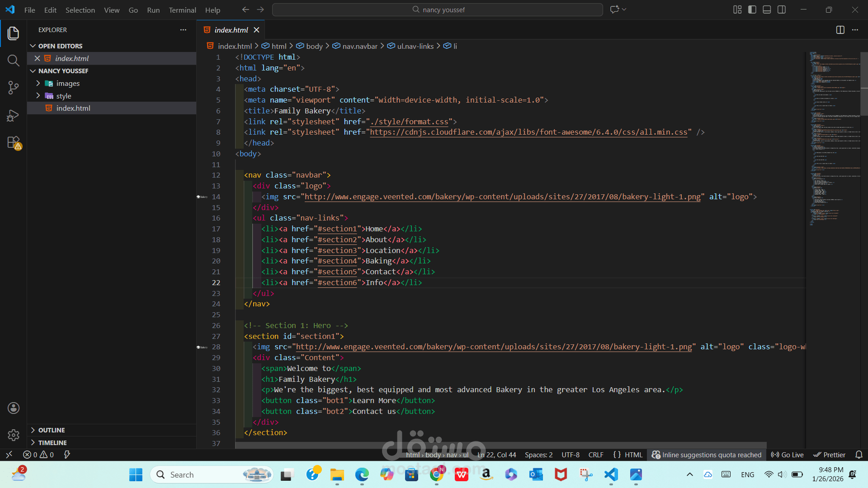The width and height of the screenshot is (868, 488).
Task: Expand the images folder
Action: point(68,84)
